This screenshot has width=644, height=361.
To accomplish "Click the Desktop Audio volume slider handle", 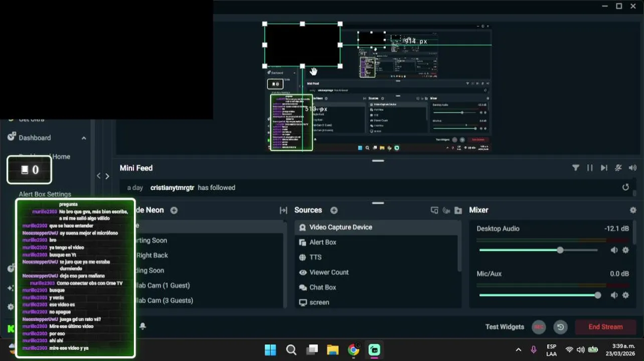I will click(x=560, y=250).
